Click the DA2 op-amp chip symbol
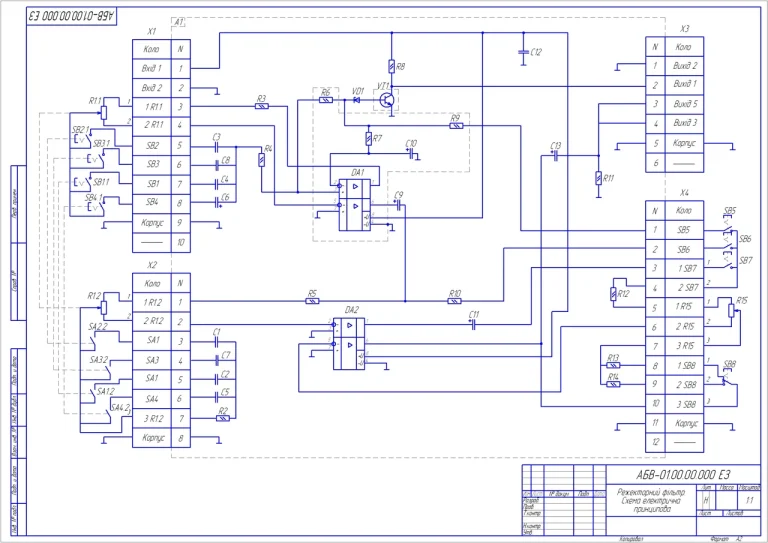Image resolution: width=768 pixels, height=543 pixels. [x=349, y=344]
